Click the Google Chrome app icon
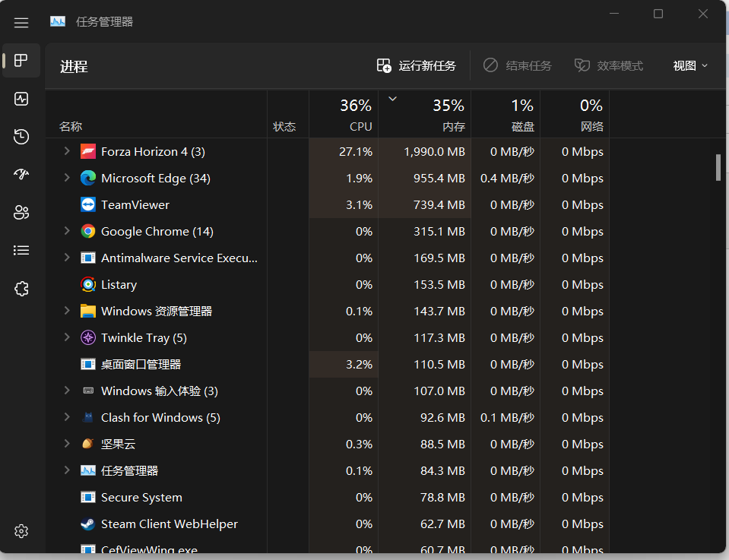729x560 pixels. 88,231
